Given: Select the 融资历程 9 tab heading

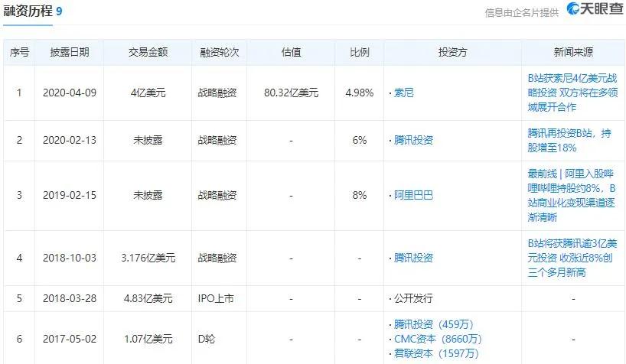Looking at the screenshot, I should (33, 11).
